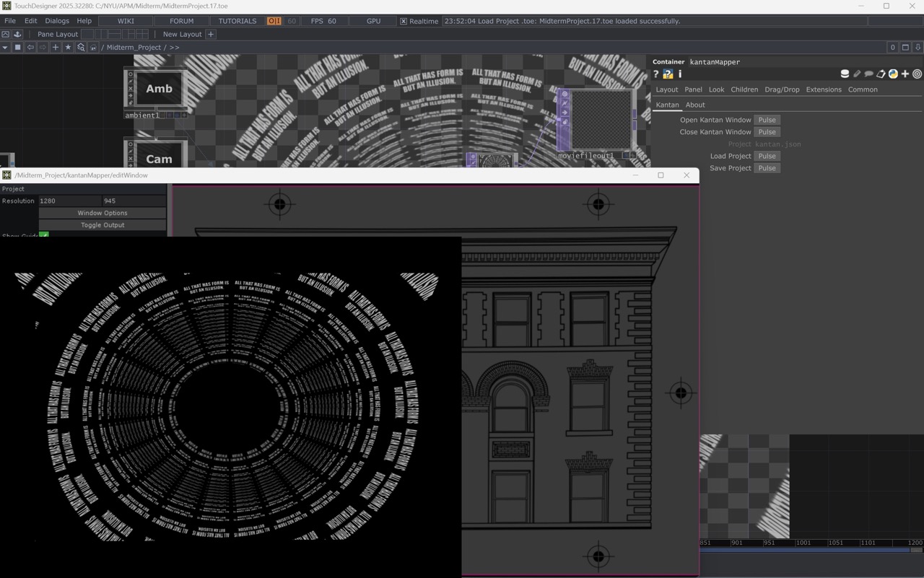Click the info icon on the parameter panel
The image size is (924, 578).
pos(679,74)
